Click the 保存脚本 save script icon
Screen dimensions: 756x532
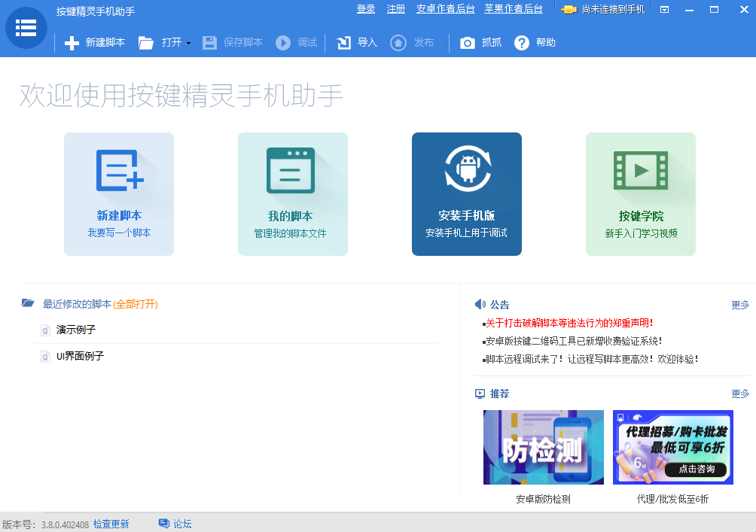(209, 42)
